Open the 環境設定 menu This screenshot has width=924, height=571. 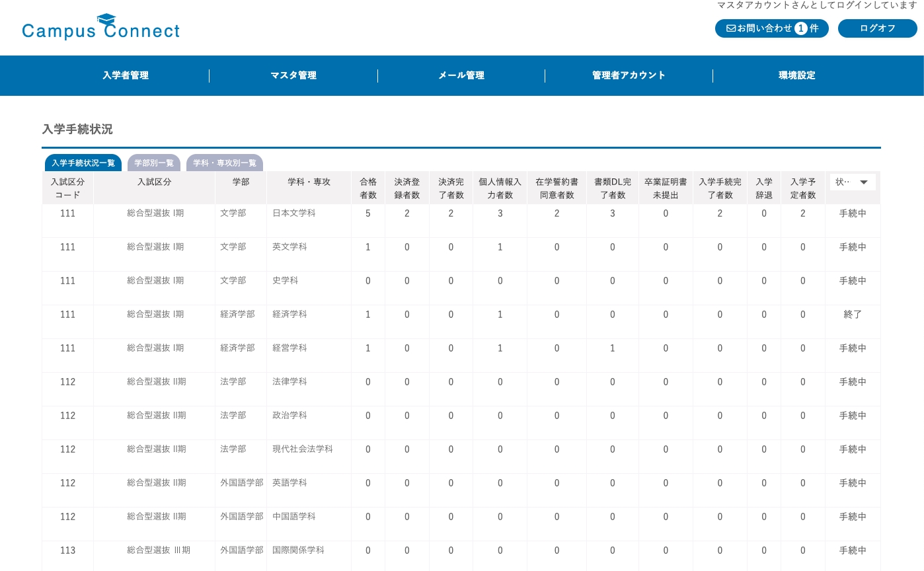pos(797,75)
